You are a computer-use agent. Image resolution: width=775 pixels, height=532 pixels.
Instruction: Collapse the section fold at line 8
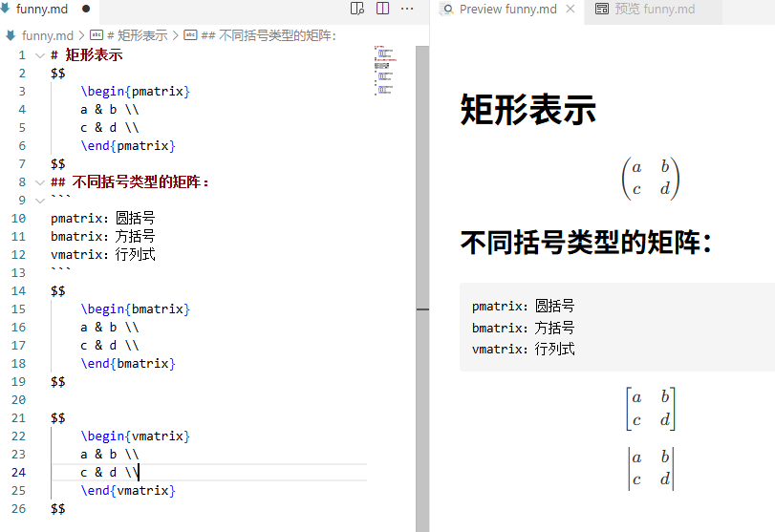(x=40, y=182)
